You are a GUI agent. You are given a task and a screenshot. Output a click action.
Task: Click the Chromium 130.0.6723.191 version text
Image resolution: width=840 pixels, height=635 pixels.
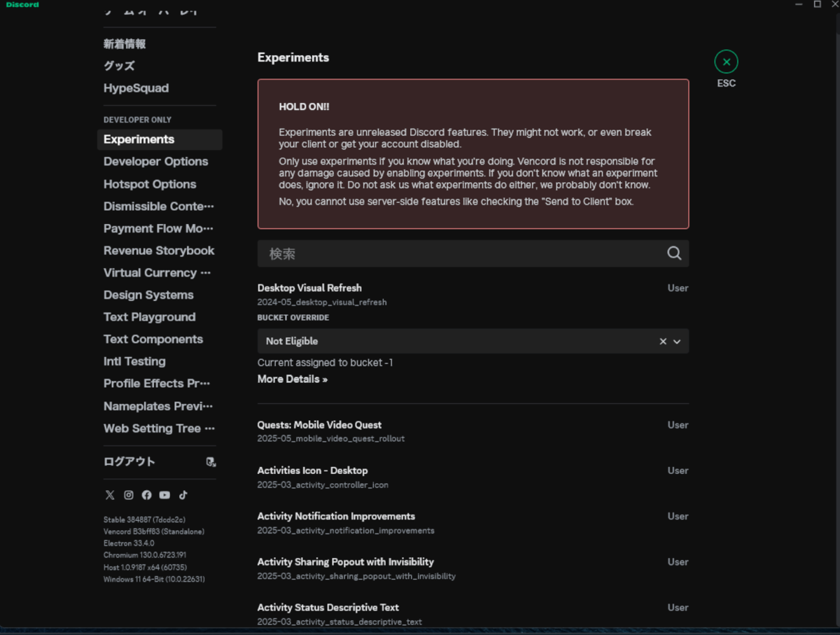tap(145, 555)
